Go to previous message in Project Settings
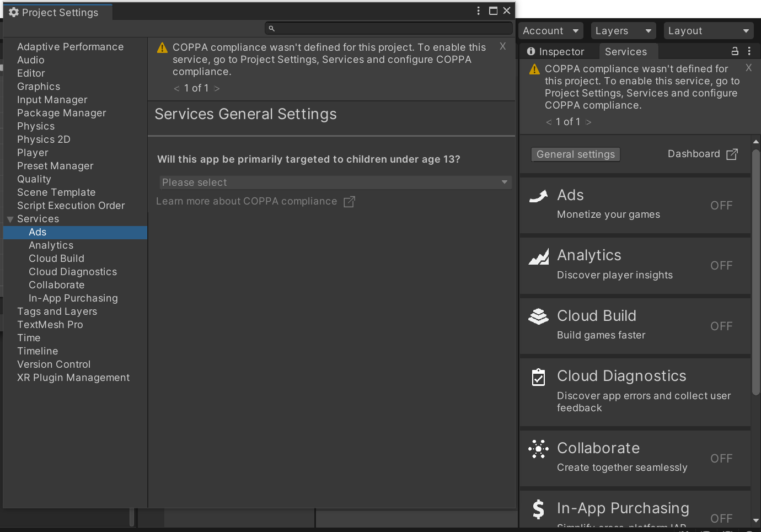This screenshot has width=761, height=532. [176, 88]
